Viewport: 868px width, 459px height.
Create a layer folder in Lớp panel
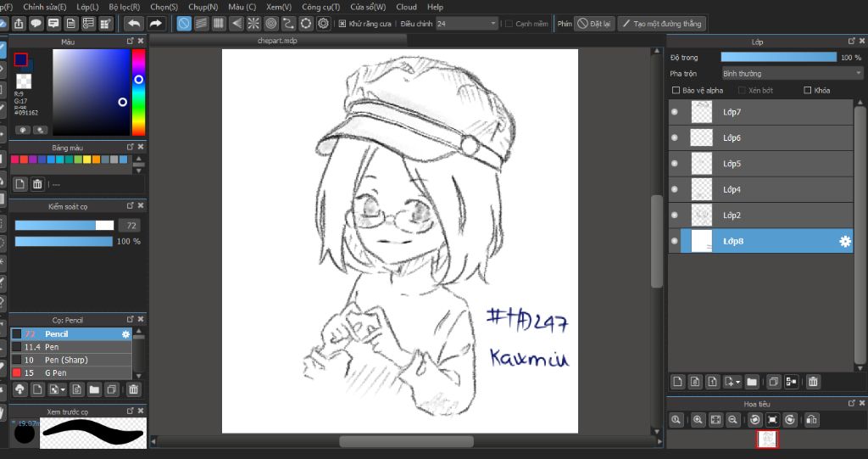752,382
